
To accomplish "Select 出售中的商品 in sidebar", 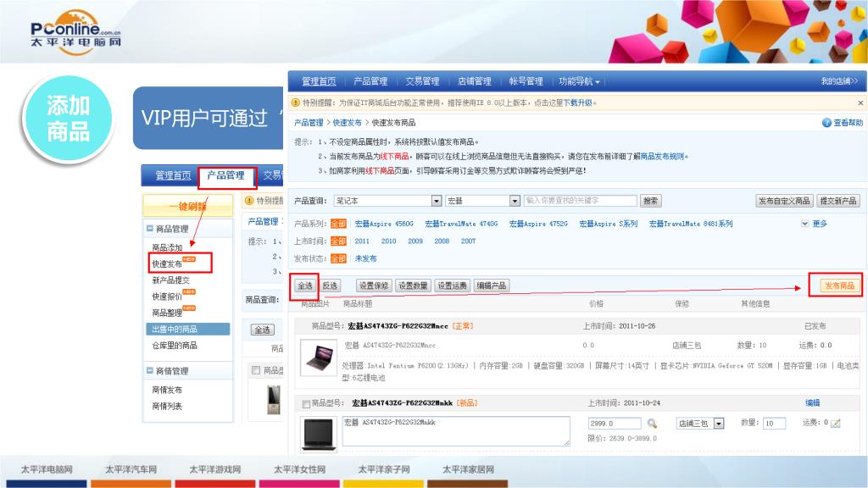I will coord(187,330).
